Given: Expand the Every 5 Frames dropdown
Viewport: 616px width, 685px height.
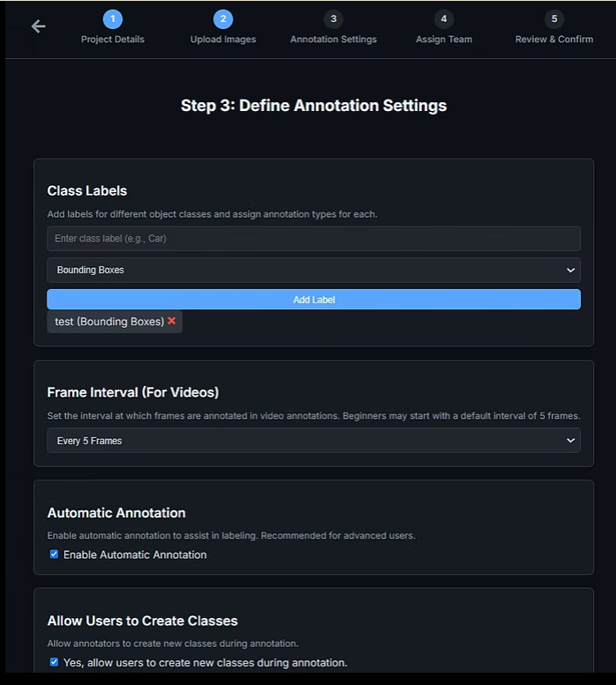Looking at the screenshot, I should pyautogui.click(x=313, y=441).
